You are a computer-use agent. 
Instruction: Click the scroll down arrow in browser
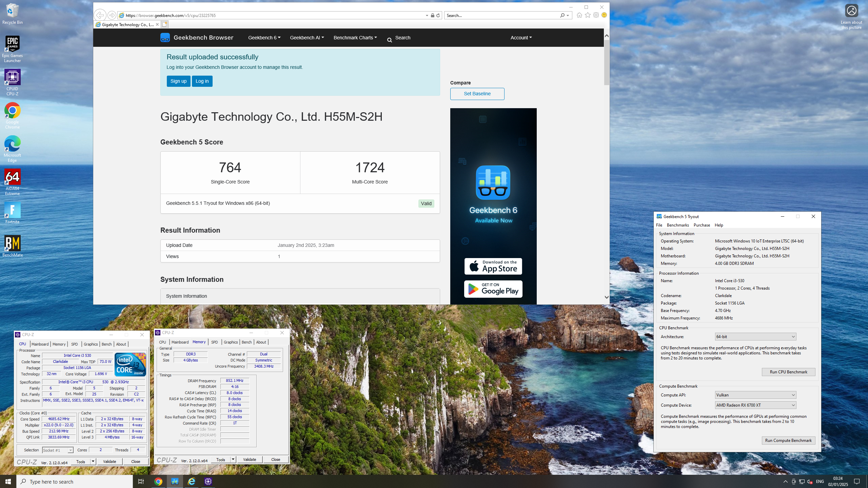click(x=607, y=297)
